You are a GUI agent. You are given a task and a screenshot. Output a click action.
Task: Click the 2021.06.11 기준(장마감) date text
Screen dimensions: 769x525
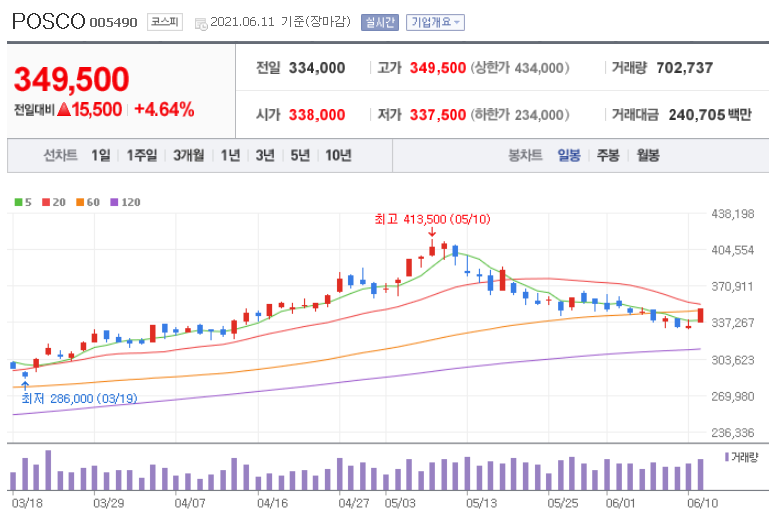click(x=280, y=22)
